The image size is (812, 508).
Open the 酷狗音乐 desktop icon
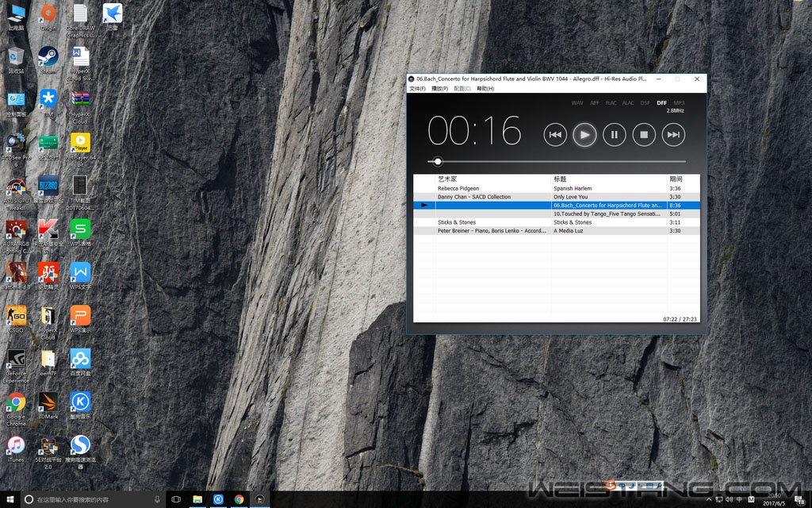coord(80,405)
